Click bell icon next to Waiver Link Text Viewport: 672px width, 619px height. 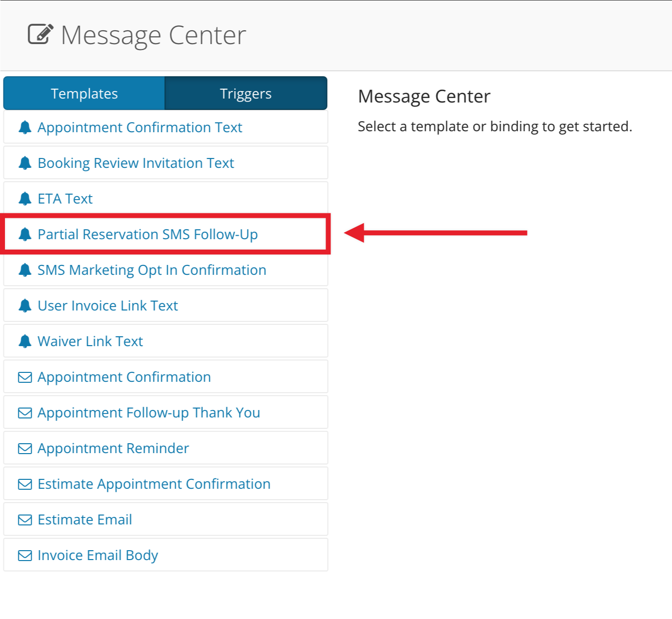(x=25, y=341)
